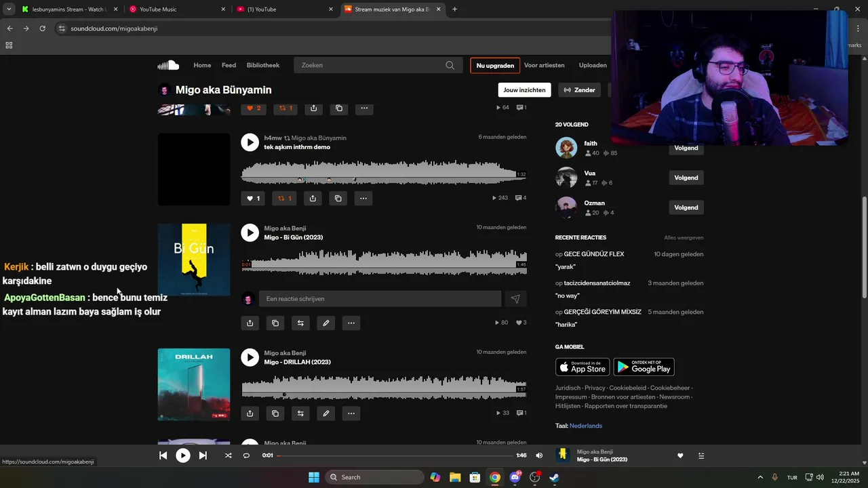The height and width of the screenshot is (488, 868).
Task: Open the Bibliotheek nav item
Action: (263, 65)
